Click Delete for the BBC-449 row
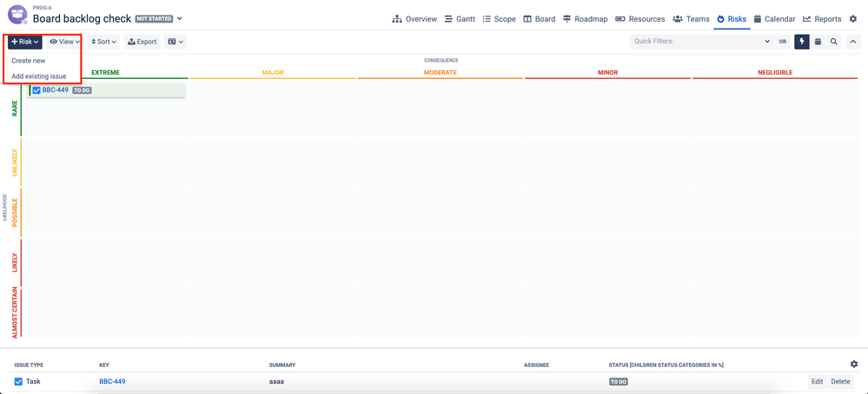Screen dimensions: 868x394 point(840,381)
